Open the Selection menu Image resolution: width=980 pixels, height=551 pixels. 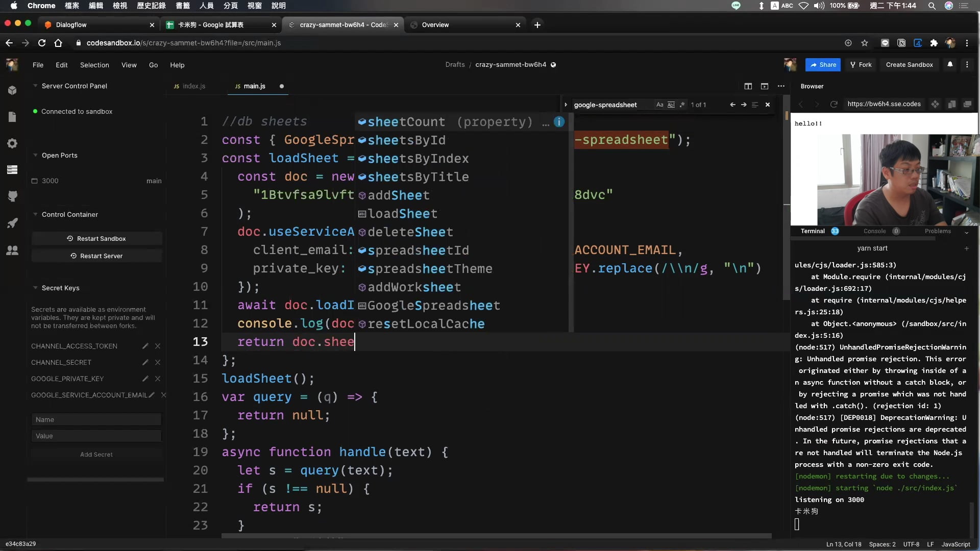pyautogui.click(x=94, y=65)
